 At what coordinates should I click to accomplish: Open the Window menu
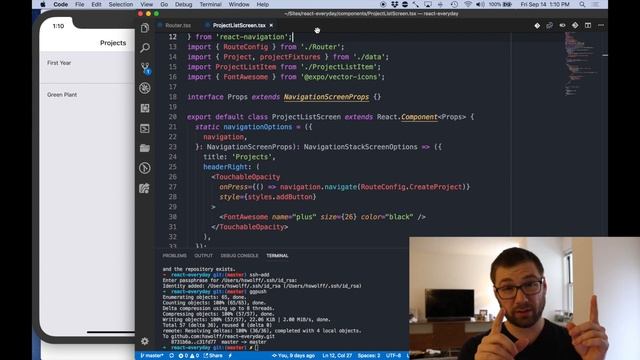(x=239, y=4)
